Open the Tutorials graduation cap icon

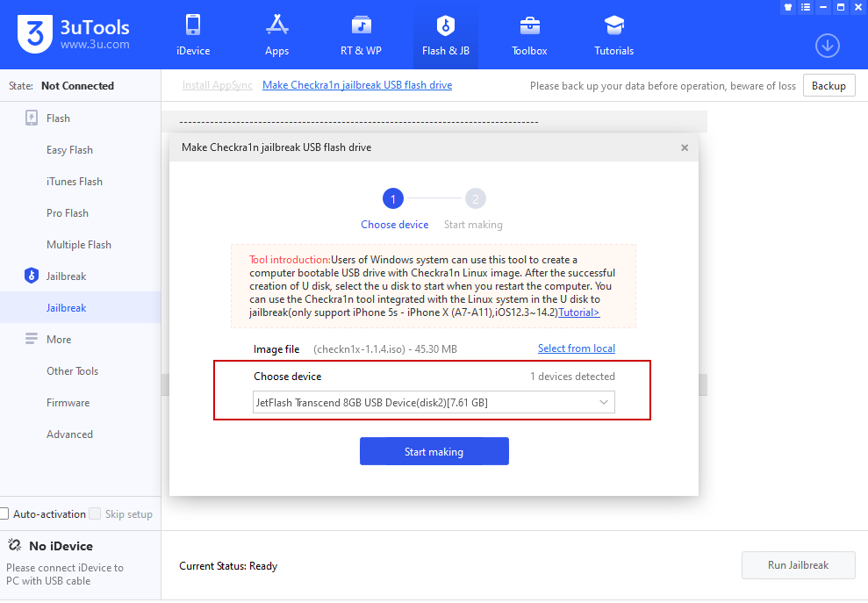point(613,25)
